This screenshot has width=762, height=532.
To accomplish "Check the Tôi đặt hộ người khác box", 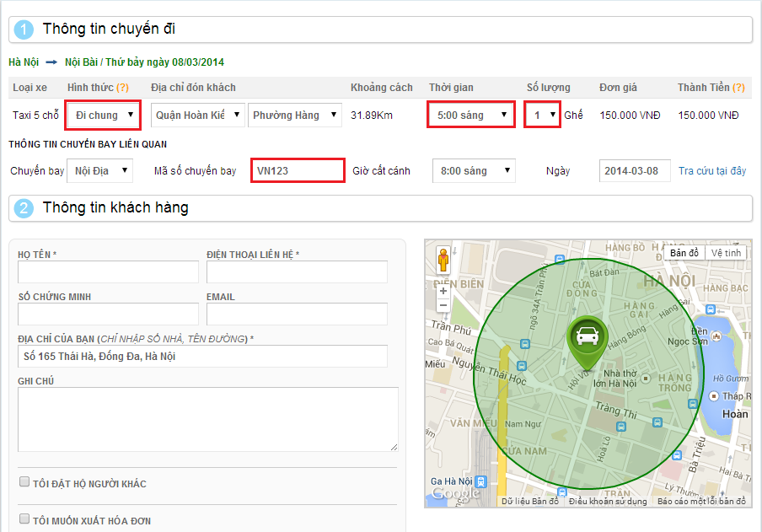I will [24, 482].
